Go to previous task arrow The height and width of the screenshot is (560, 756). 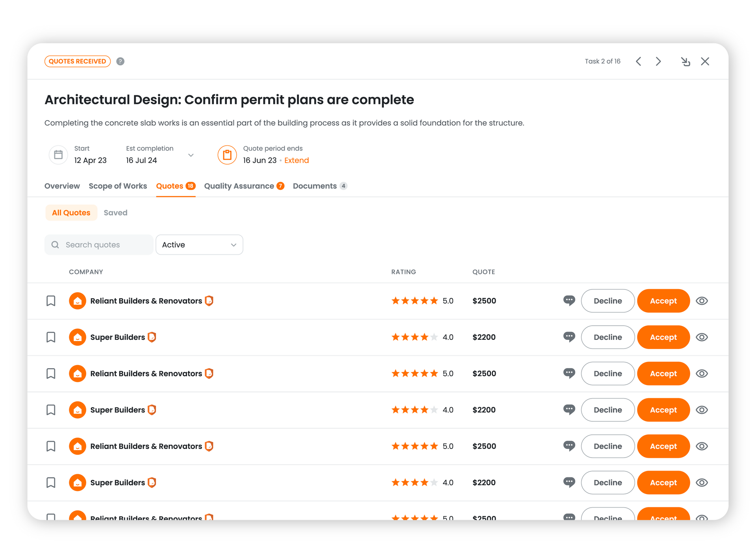tap(639, 61)
